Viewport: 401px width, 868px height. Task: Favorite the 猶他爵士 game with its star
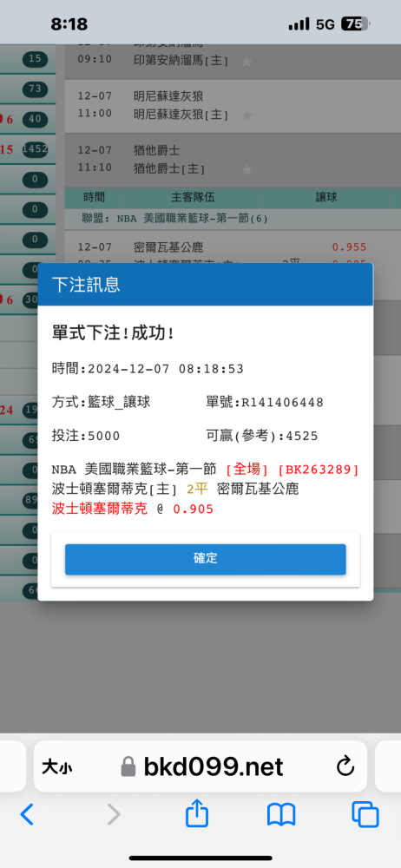pyautogui.click(x=247, y=168)
